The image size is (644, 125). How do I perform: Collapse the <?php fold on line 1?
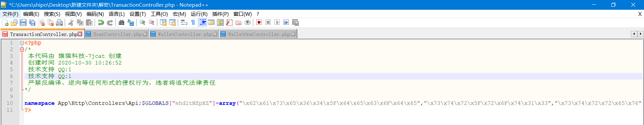(x=22, y=43)
